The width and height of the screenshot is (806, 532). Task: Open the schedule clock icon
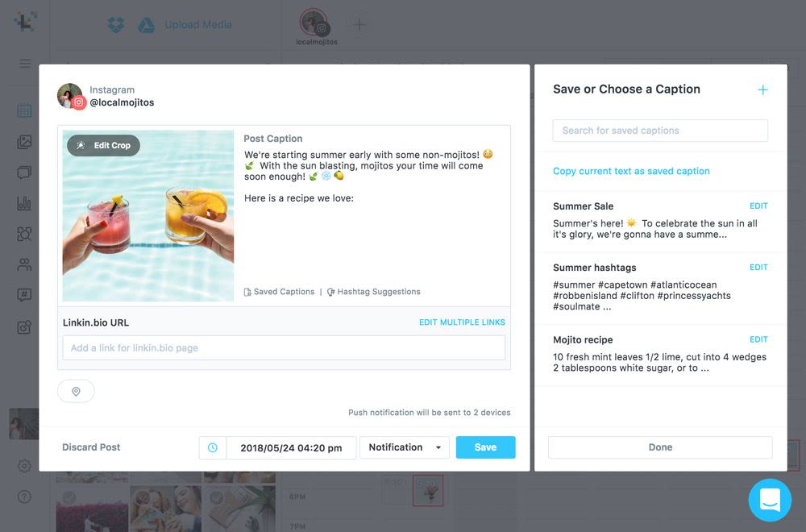[x=212, y=447]
